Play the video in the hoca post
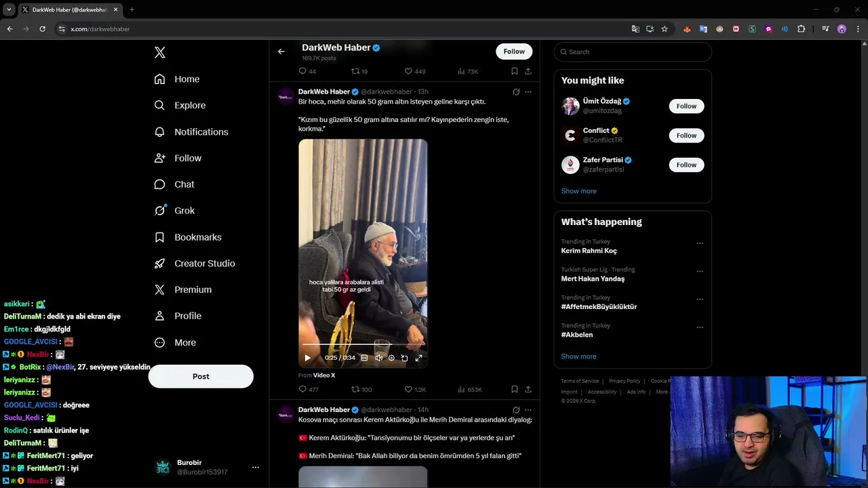Image resolution: width=868 pixels, height=488 pixels. (307, 358)
